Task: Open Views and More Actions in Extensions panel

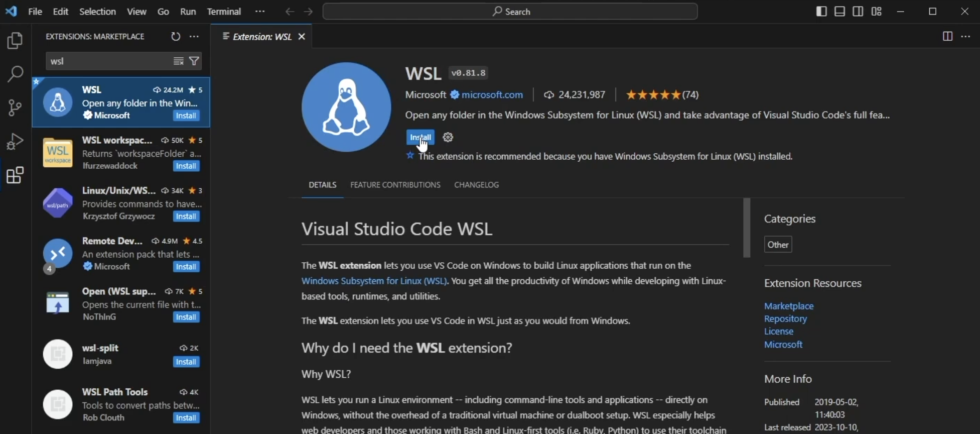Action: 194,36
